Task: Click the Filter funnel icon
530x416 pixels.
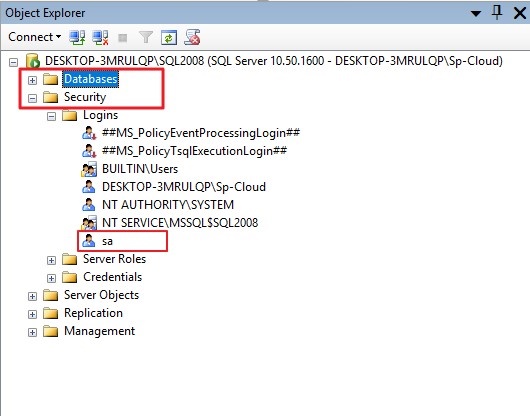Action: pyautogui.click(x=146, y=37)
